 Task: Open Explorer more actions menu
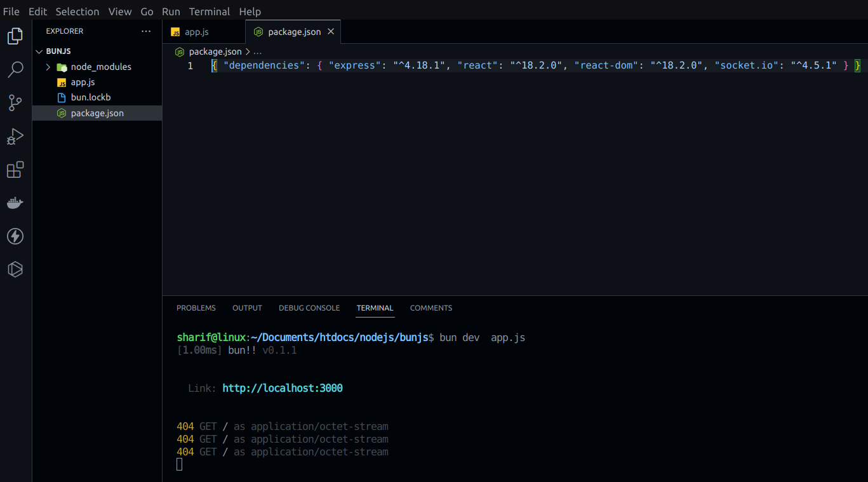146,30
